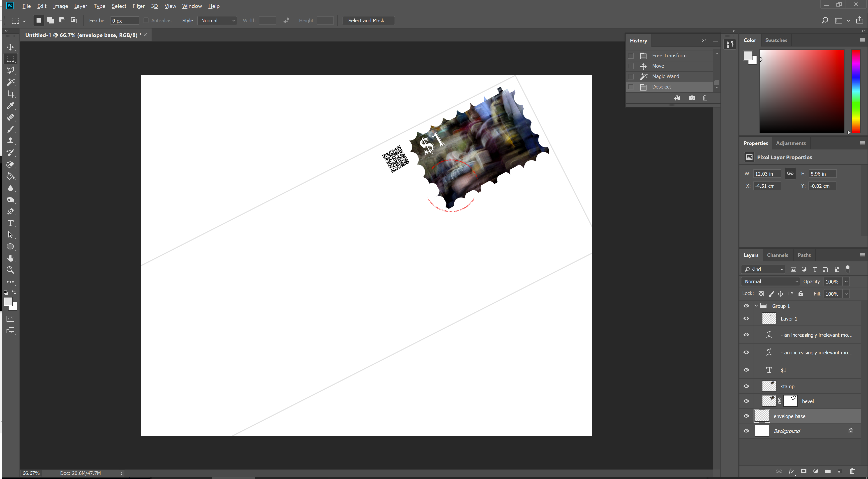The height and width of the screenshot is (479, 868).
Task: Toggle visibility of the $1 text layer
Action: click(746, 370)
